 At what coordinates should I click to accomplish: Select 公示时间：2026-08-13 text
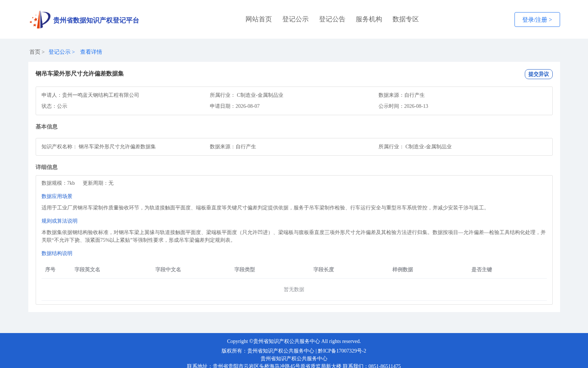404,106
